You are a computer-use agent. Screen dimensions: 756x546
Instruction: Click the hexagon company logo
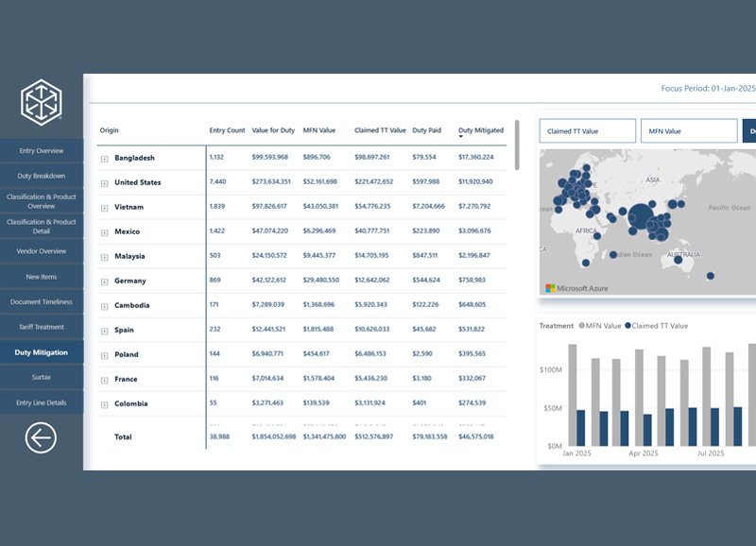(x=42, y=102)
